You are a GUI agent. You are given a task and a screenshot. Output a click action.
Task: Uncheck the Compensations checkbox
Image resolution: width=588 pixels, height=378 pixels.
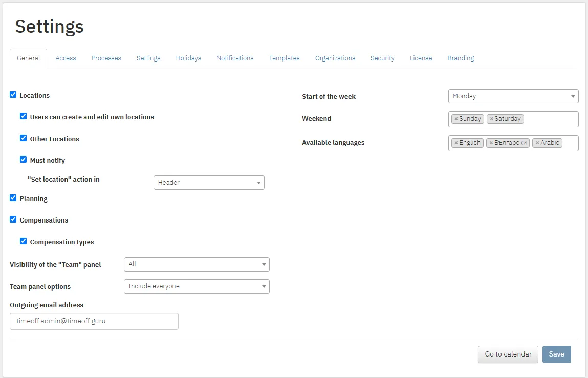pyautogui.click(x=13, y=219)
